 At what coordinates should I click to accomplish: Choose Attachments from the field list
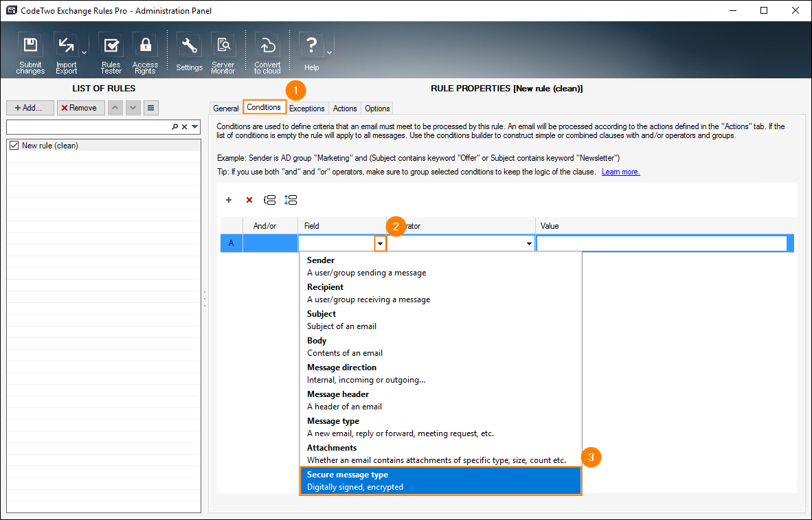[441, 453]
